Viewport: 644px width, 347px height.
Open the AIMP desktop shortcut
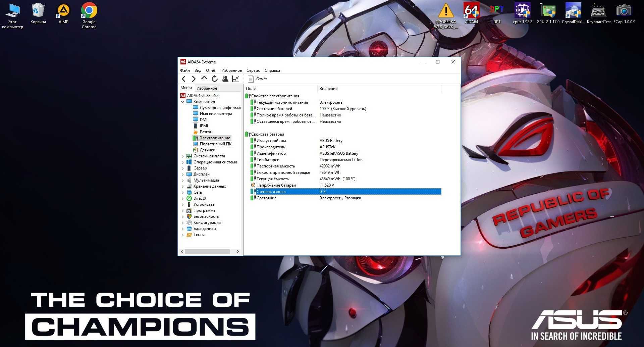pyautogui.click(x=63, y=13)
